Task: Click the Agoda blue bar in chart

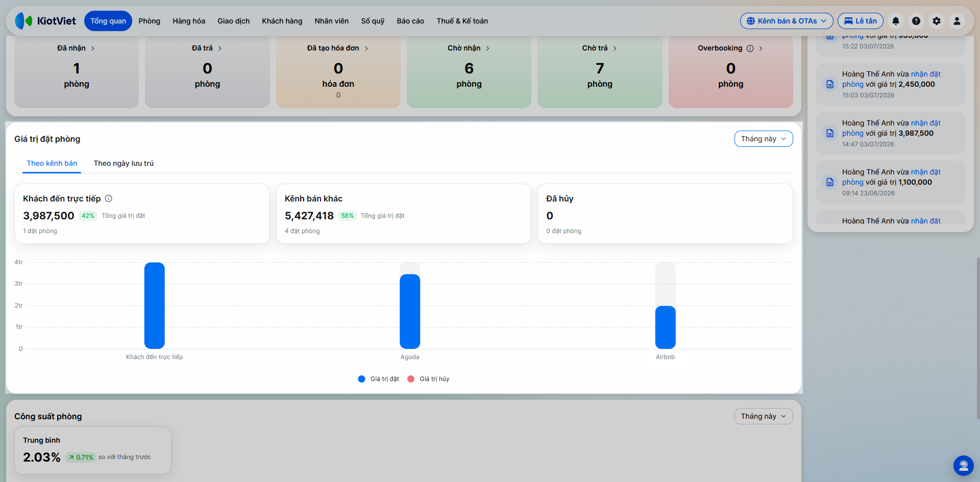Action: pyautogui.click(x=410, y=312)
